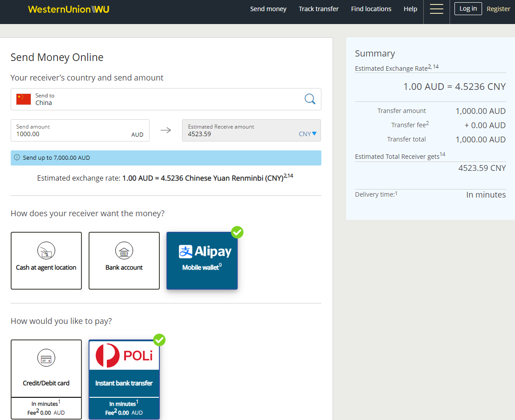Click the 'In minutes' delivery time value

[x=486, y=195]
